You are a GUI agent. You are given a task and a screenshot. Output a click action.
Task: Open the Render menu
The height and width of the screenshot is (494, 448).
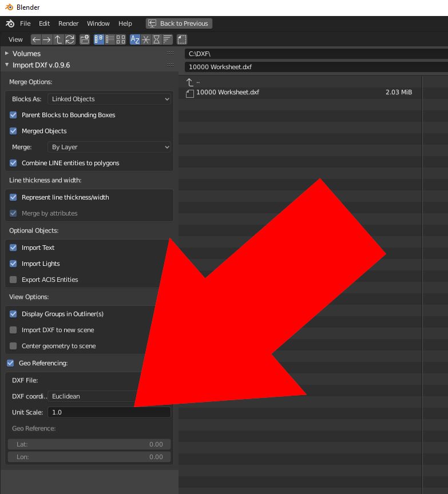point(69,23)
